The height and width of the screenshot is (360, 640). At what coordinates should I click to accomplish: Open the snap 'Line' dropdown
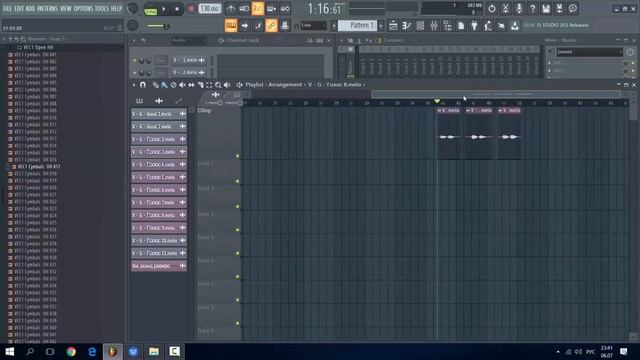[313, 25]
